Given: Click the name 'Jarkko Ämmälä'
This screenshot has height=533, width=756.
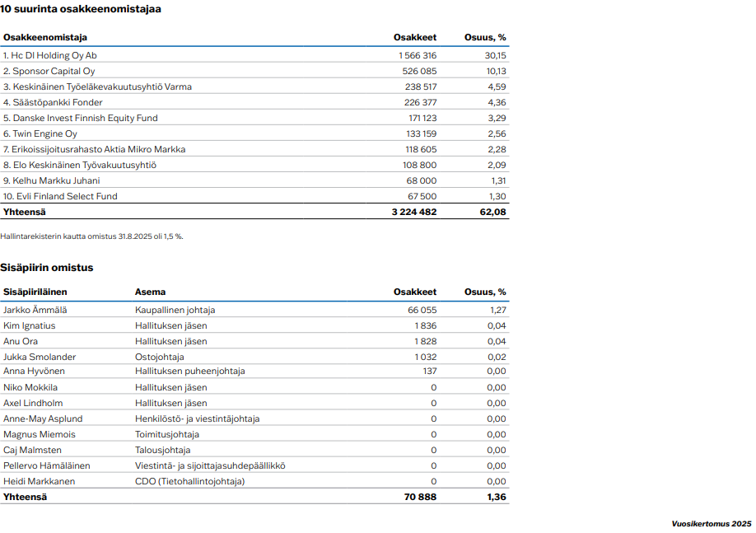Looking at the screenshot, I should (x=35, y=310).
